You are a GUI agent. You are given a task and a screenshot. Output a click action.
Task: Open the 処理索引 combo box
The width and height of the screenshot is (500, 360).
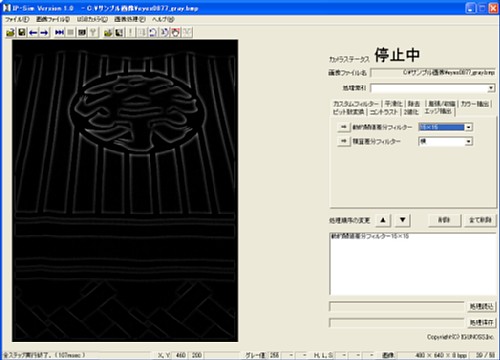491,88
